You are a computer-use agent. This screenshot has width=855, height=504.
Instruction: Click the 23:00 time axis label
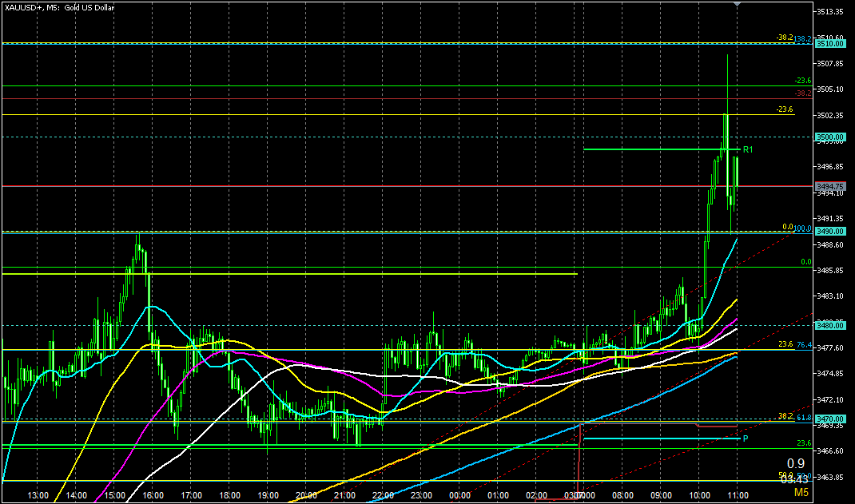pos(421,495)
